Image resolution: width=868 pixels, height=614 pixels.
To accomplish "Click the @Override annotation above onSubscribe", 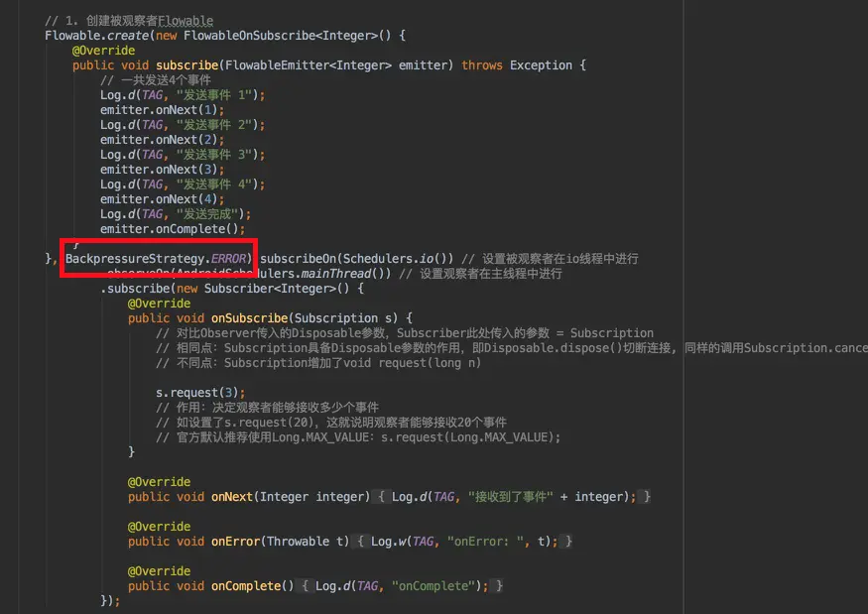I will pyautogui.click(x=159, y=304).
